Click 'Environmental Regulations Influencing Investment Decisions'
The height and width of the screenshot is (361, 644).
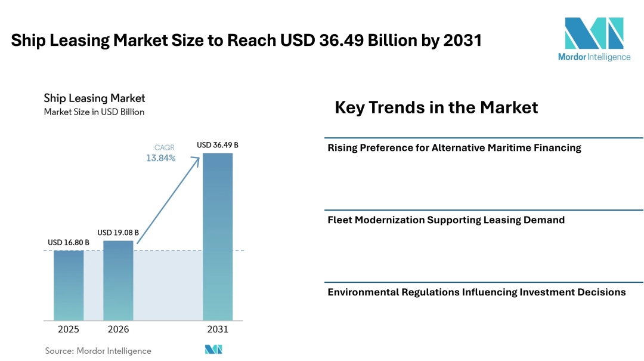point(476,292)
